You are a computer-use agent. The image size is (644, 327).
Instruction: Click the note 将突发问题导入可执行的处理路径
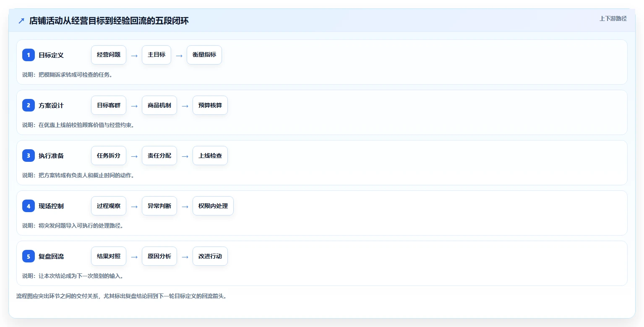[x=81, y=226]
